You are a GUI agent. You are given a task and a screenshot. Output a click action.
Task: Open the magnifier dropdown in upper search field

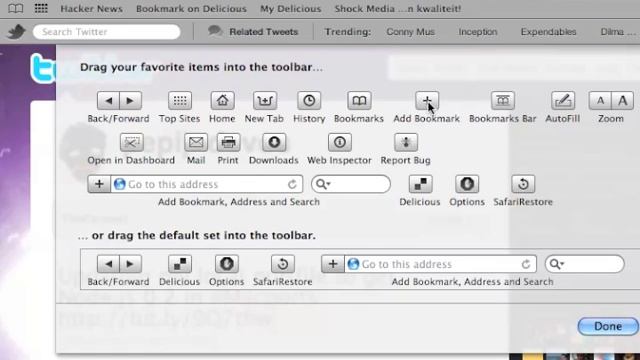323,184
